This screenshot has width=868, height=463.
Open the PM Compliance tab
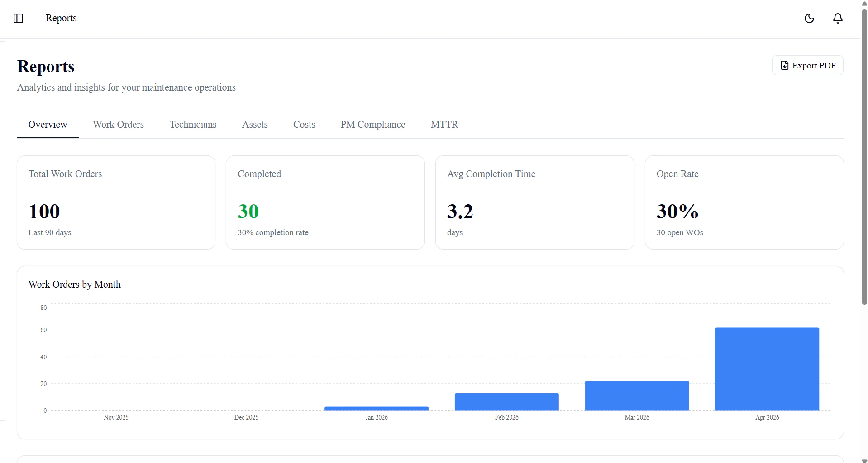pyautogui.click(x=372, y=125)
